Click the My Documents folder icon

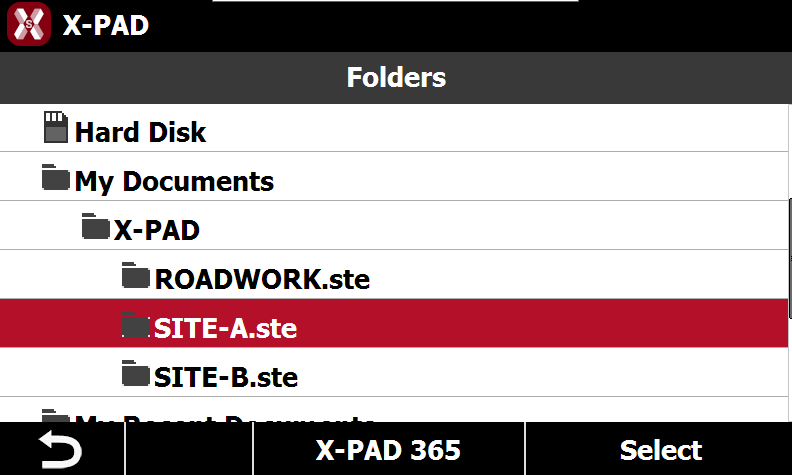coord(56,177)
